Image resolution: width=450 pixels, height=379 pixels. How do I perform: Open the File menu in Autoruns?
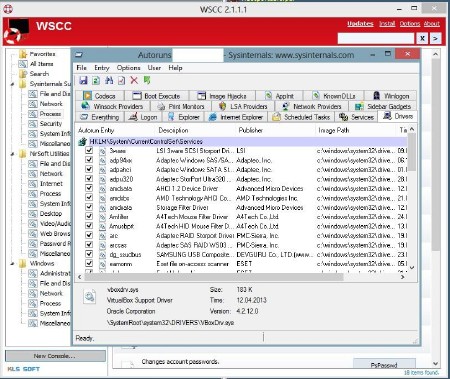[x=81, y=68]
